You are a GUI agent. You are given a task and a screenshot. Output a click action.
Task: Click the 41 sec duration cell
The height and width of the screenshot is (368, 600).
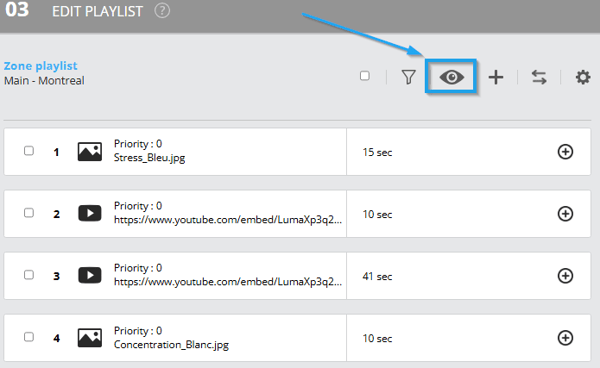(468, 276)
